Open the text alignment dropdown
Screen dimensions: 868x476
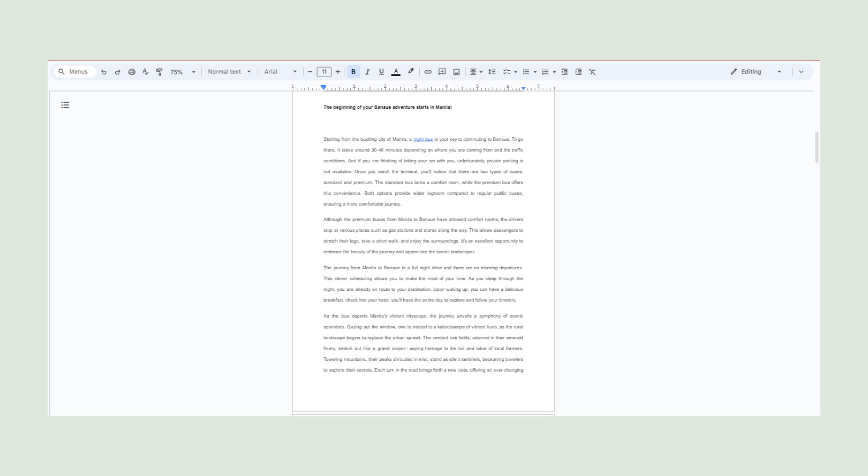point(476,72)
